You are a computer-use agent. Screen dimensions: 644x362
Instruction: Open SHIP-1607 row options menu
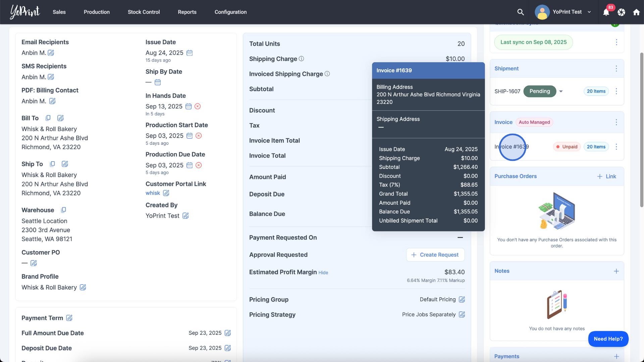[x=616, y=91]
